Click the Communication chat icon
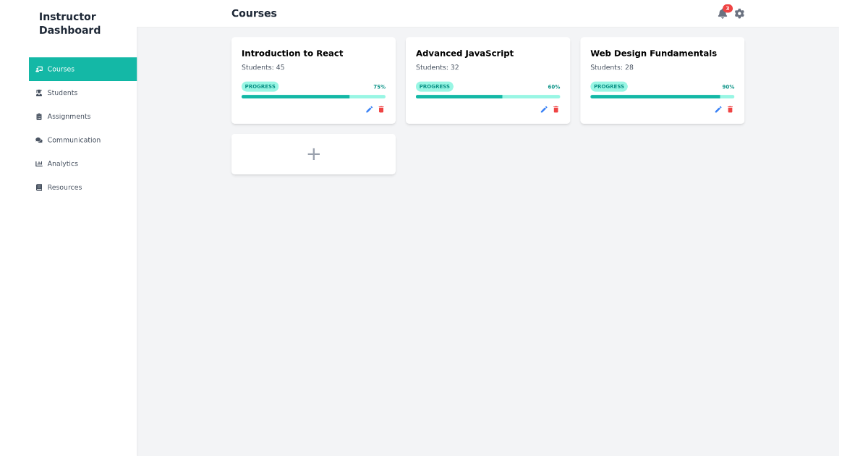This screenshot has width=868, height=456. tap(38, 140)
